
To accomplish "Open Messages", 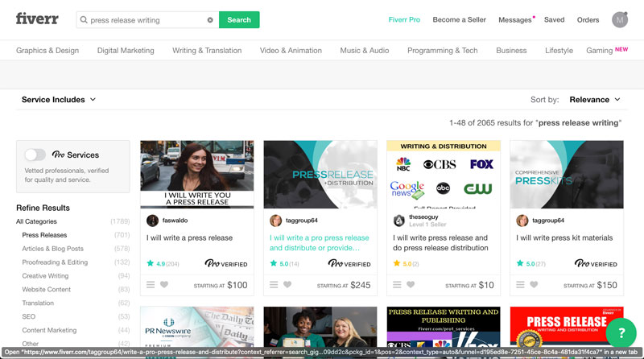I will (x=515, y=19).
